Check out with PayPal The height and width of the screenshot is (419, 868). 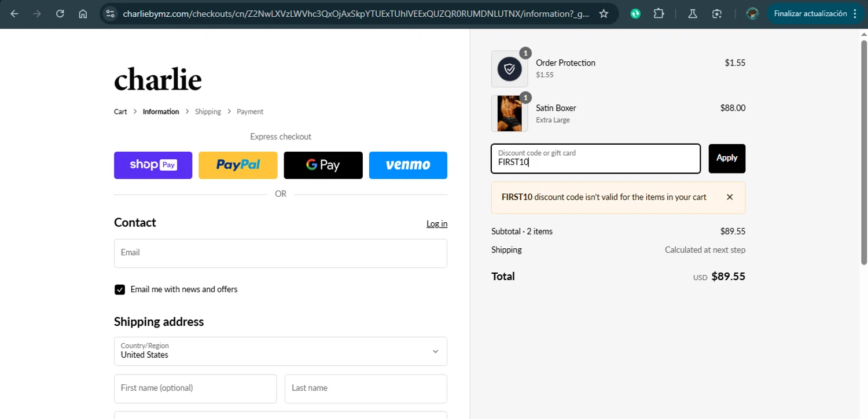point(238,165)
